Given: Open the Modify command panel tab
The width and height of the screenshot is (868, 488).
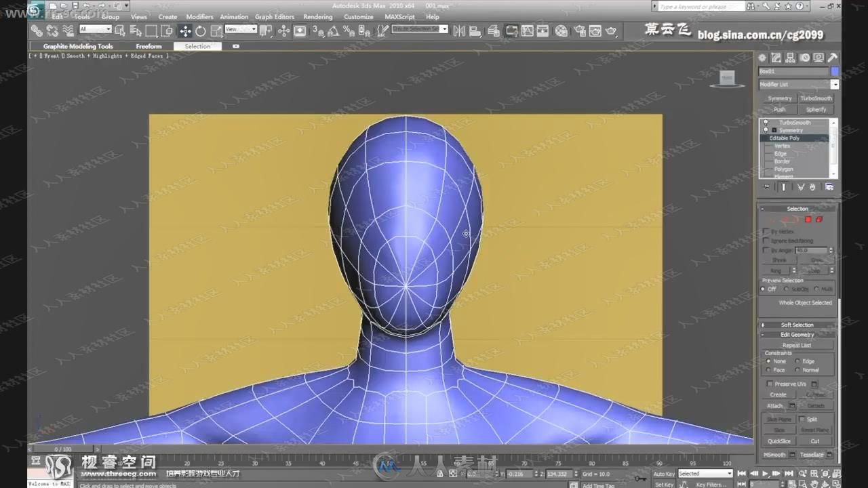Looking at the screenshot, I should (777, 58).
